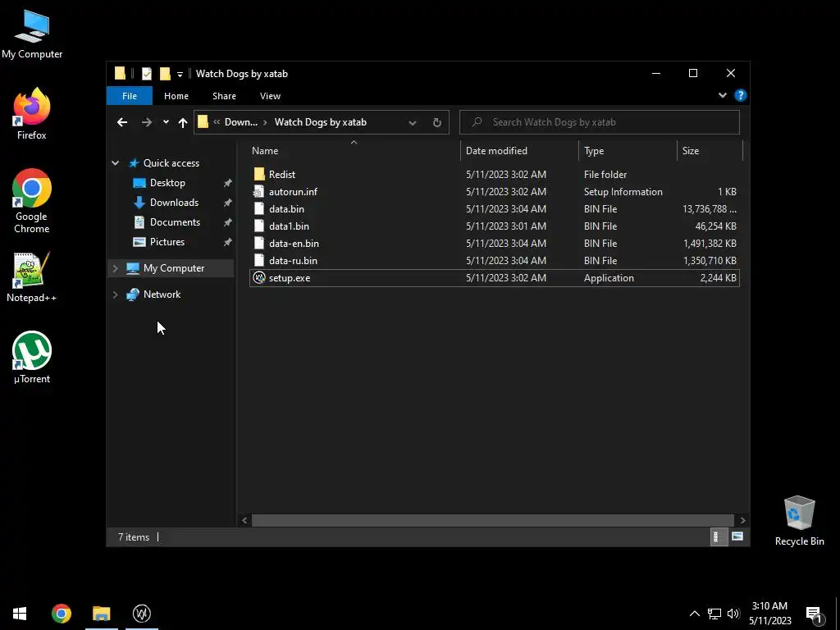Open µTorrent desktop shortcut
This screenshot has width=840, height=630.
[x=32, y=358]
